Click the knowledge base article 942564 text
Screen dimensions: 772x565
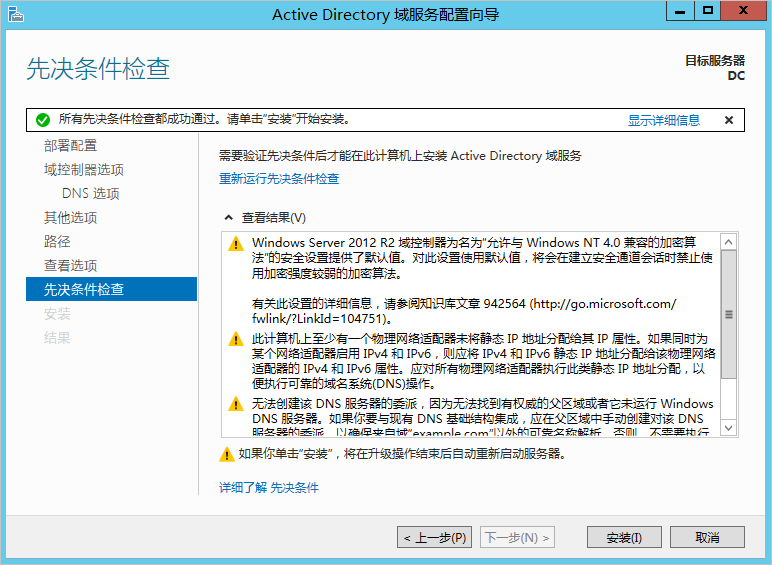[464, 311]
